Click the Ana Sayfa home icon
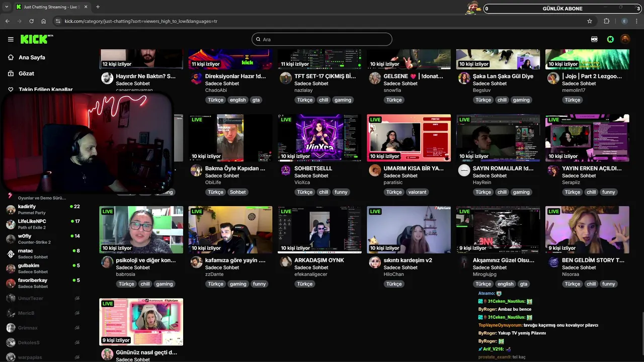644x362 pixels. [11, 57]
